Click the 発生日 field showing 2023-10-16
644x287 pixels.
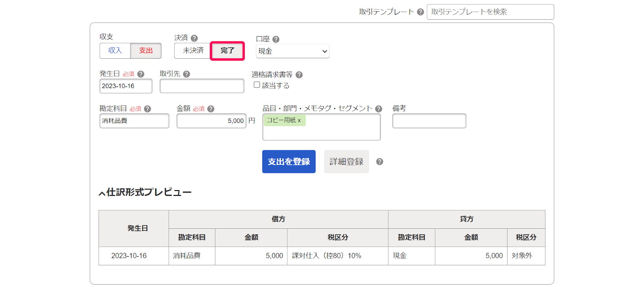click(126, 86)
